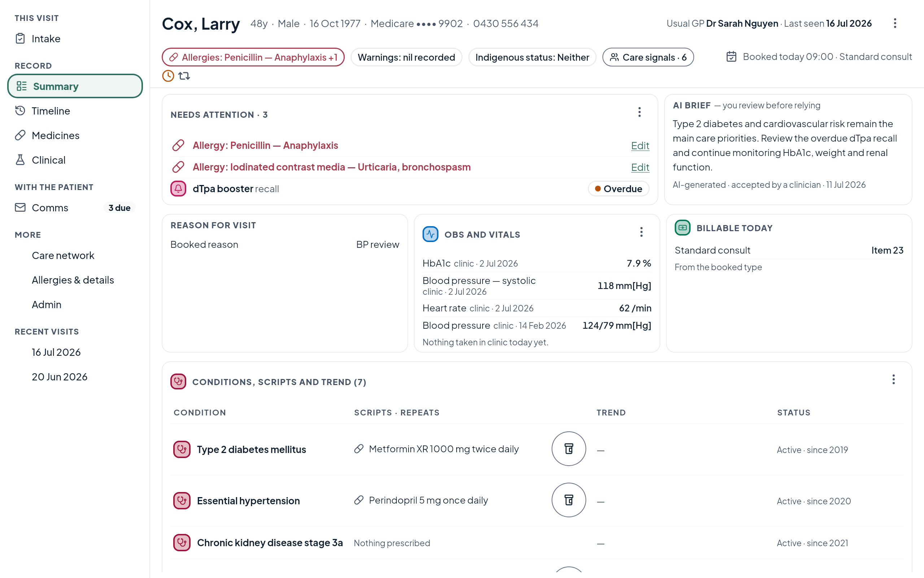Viewport: 924px width, 578px height.
Task: Click the Comms envelope icon
Action: point(20,208)
